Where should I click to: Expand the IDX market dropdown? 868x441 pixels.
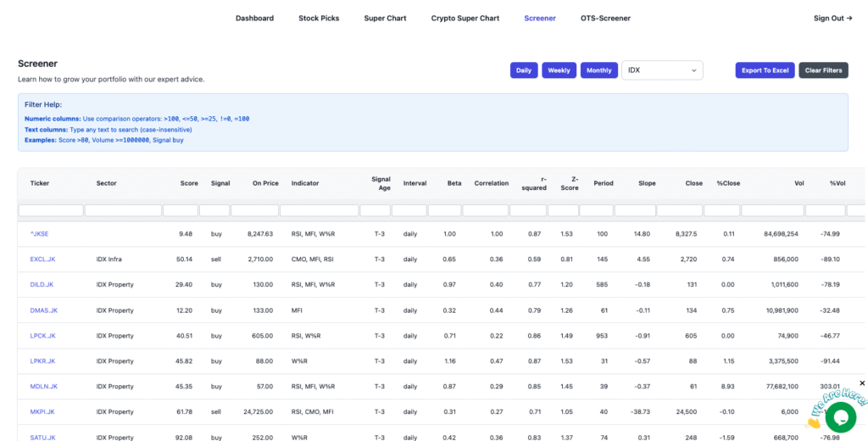pyautogui.click(x=662, y=70)
